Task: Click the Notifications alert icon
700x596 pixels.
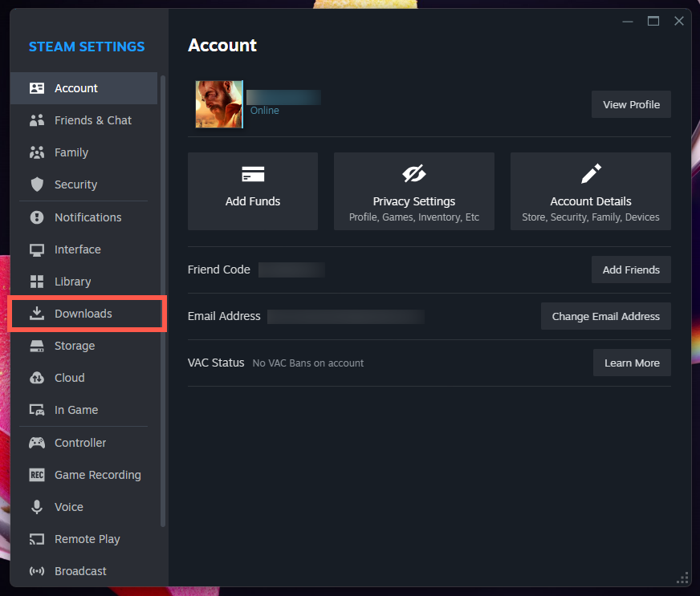Action: coord(37,217)
